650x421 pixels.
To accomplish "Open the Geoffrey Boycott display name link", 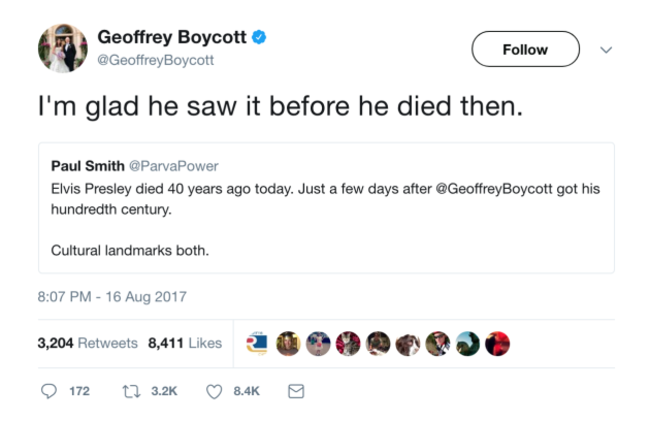I will coord(172,37).
